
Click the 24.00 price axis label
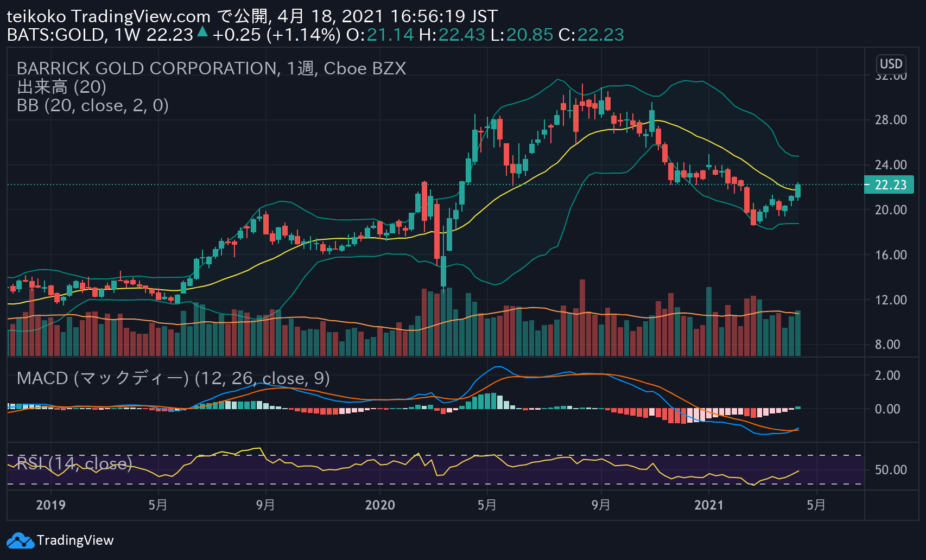coord(891,165)
